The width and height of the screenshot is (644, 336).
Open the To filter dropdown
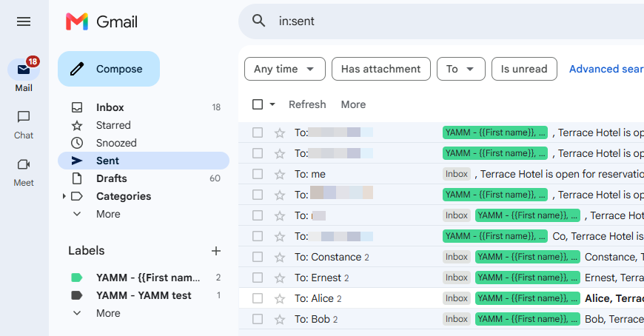pyautogui.click(x=461, y=69)
